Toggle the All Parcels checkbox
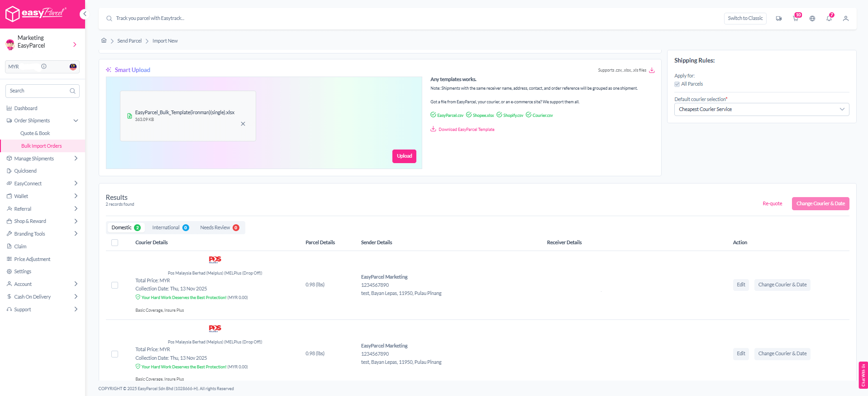The image size is (868, 396). coord(677,84)
